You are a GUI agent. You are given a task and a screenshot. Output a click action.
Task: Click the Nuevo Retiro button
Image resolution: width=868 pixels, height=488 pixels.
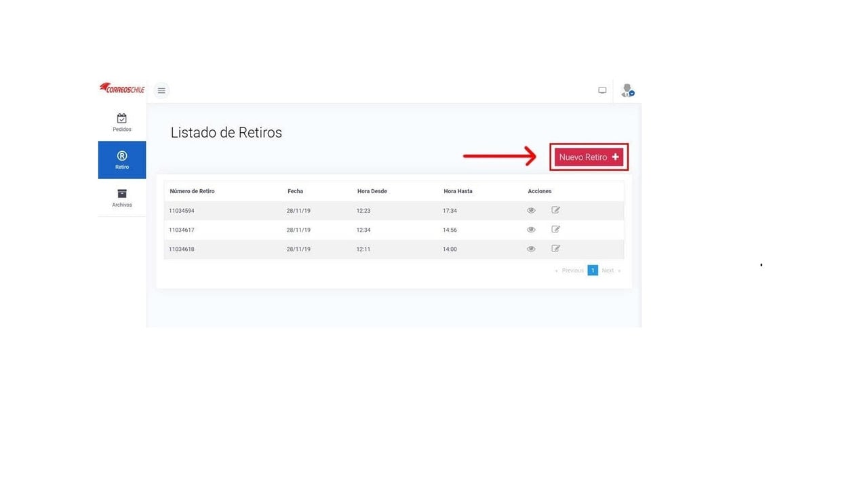[589, 157]
